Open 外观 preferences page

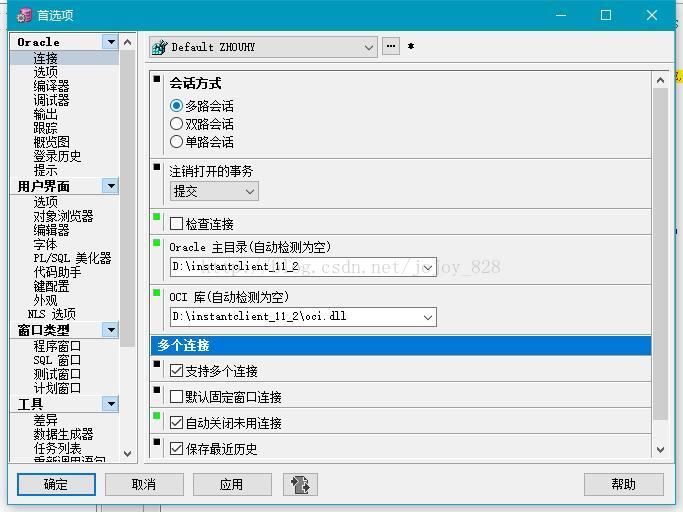click(45, 300)
